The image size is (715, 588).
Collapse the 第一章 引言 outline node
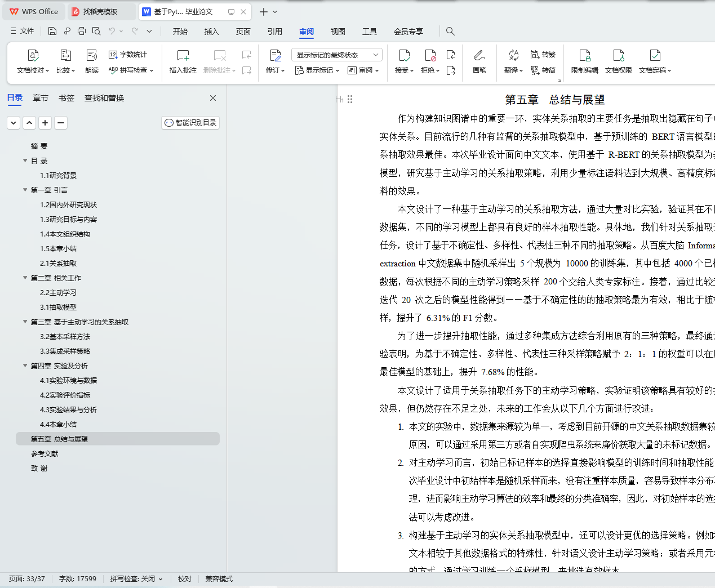[25, 190]
